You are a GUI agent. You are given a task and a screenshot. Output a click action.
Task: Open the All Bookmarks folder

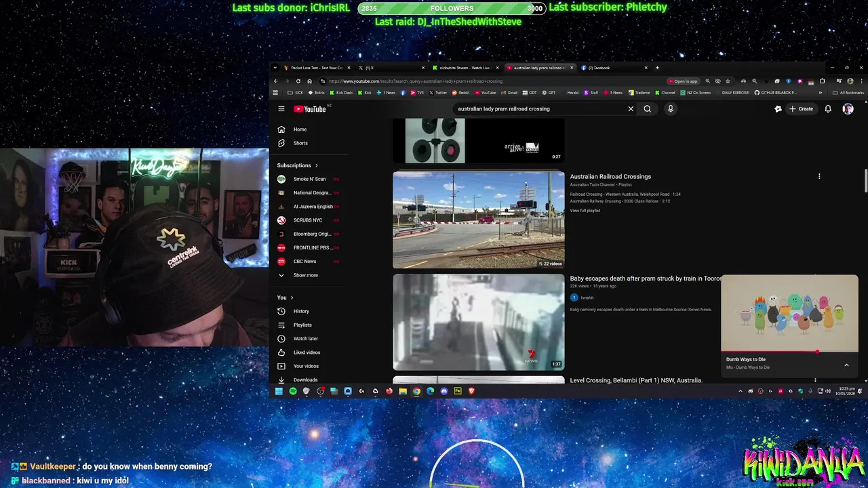tap(848, 92)
